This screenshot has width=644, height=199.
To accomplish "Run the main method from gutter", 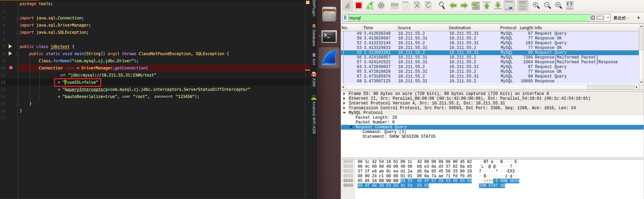I will tap(10, 54).
